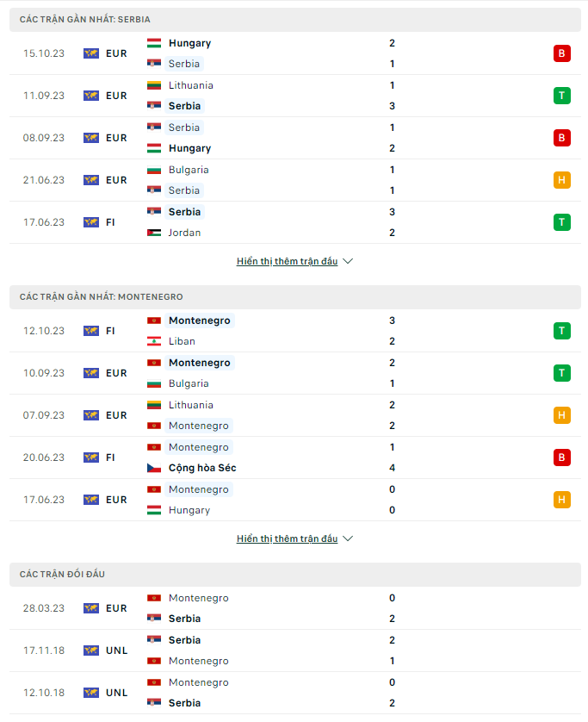Click the green T badge for Lithuania vs Serbia

[562, 96]
